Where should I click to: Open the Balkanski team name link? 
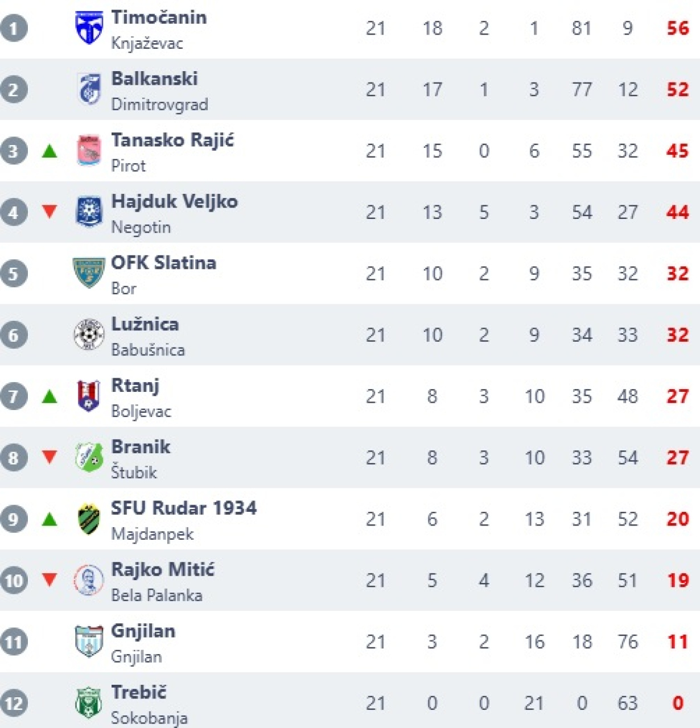pyautogui.click(x=154, y=78)
